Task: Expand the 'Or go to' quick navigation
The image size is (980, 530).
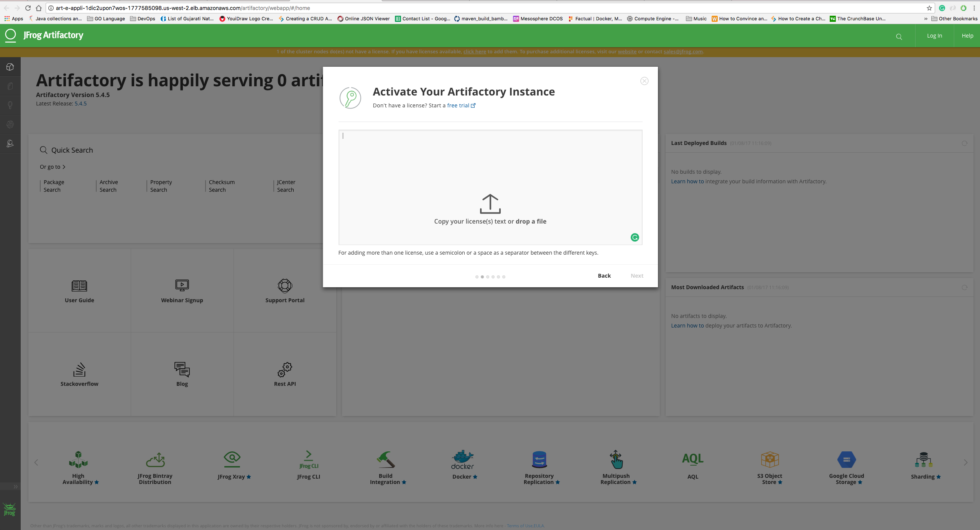Action: (53, 167)
